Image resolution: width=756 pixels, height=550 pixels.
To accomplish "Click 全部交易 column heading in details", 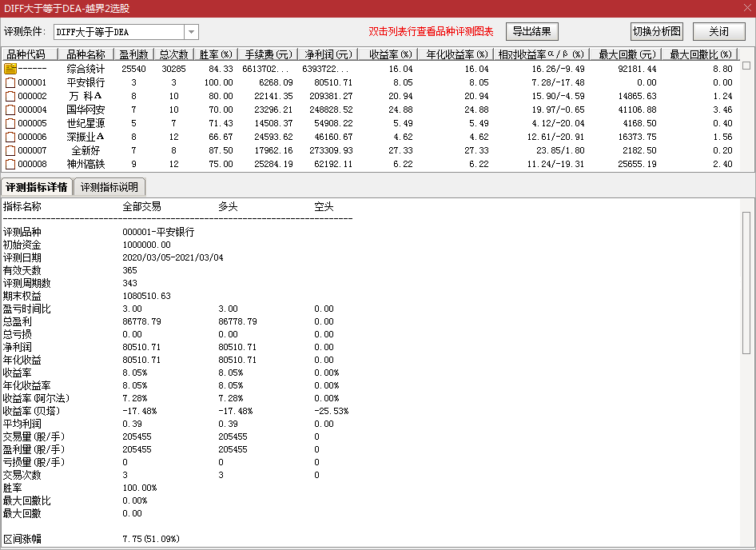I will click(141, 206).
